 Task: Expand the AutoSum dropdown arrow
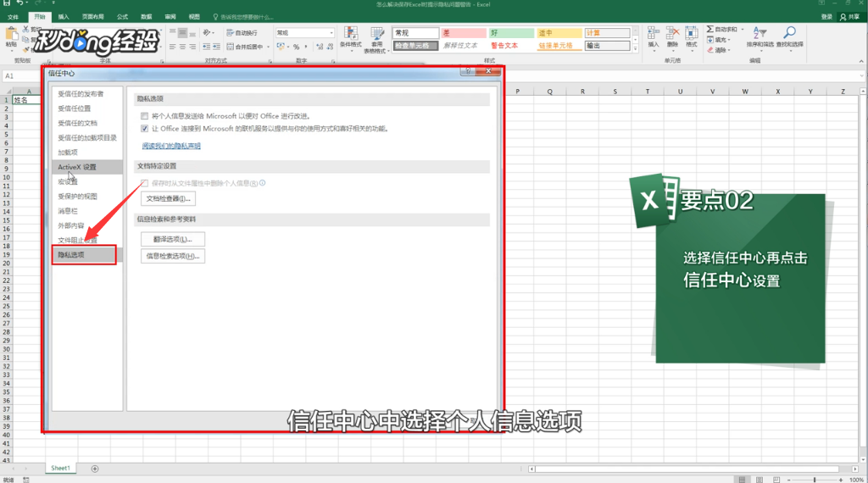pyautogui.click(x=743, y=29)
